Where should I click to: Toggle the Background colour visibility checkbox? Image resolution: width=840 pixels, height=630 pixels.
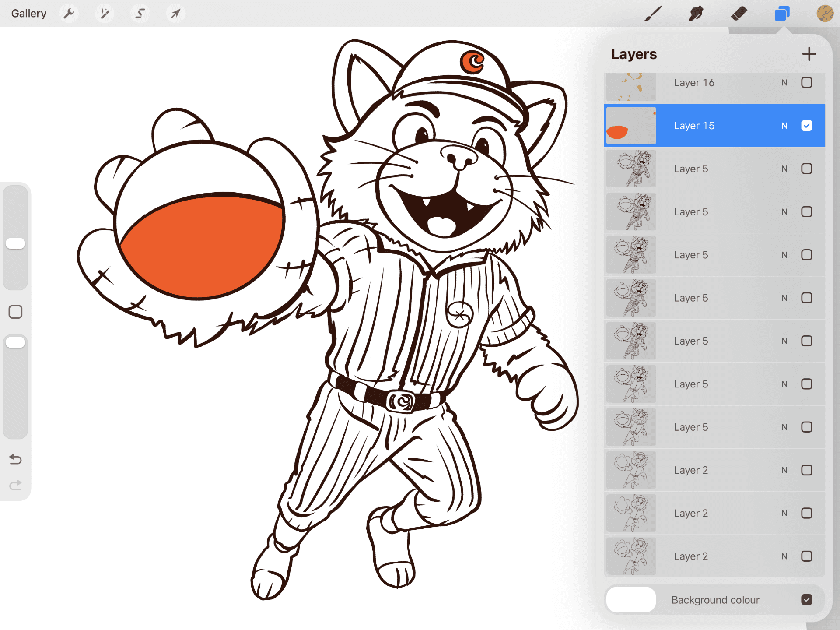click(x=807, y=599)
